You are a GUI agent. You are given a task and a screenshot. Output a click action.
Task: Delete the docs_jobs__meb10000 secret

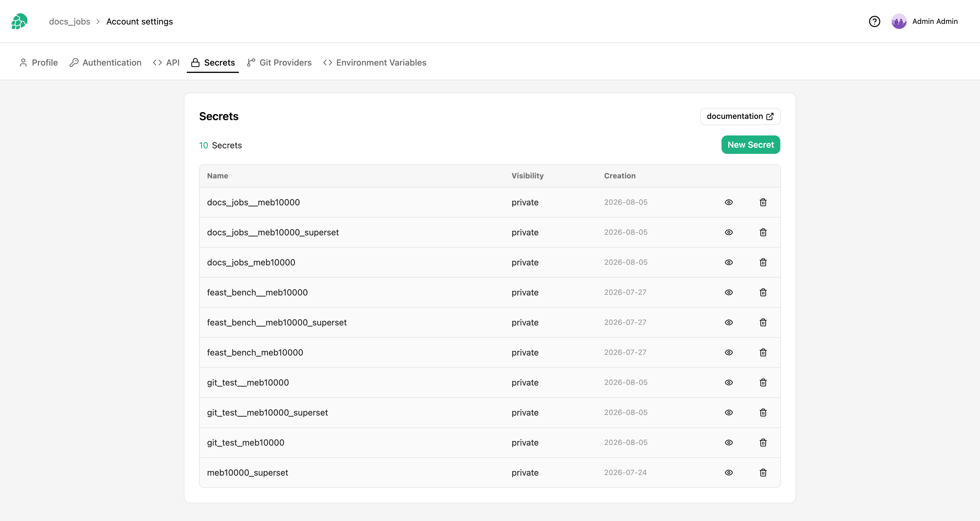pyautogui.click(x=763, y=202)
